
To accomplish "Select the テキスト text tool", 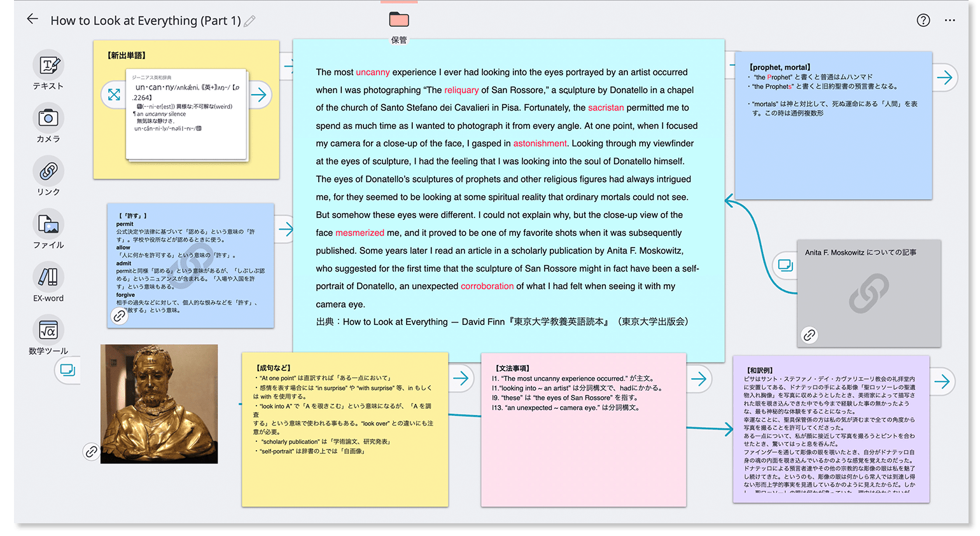I will (x=48, y=70).
